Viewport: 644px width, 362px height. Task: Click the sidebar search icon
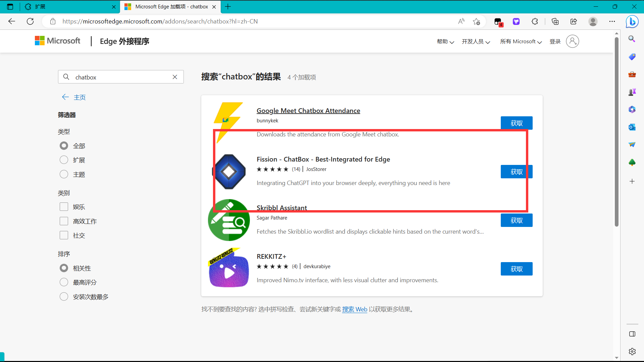tap(632, 39)
